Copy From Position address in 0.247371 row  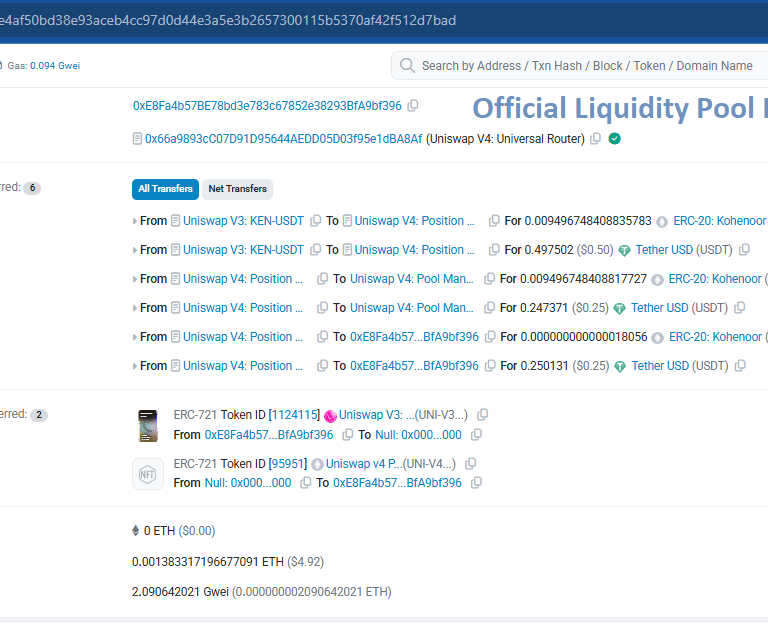(x=322, y=308)
